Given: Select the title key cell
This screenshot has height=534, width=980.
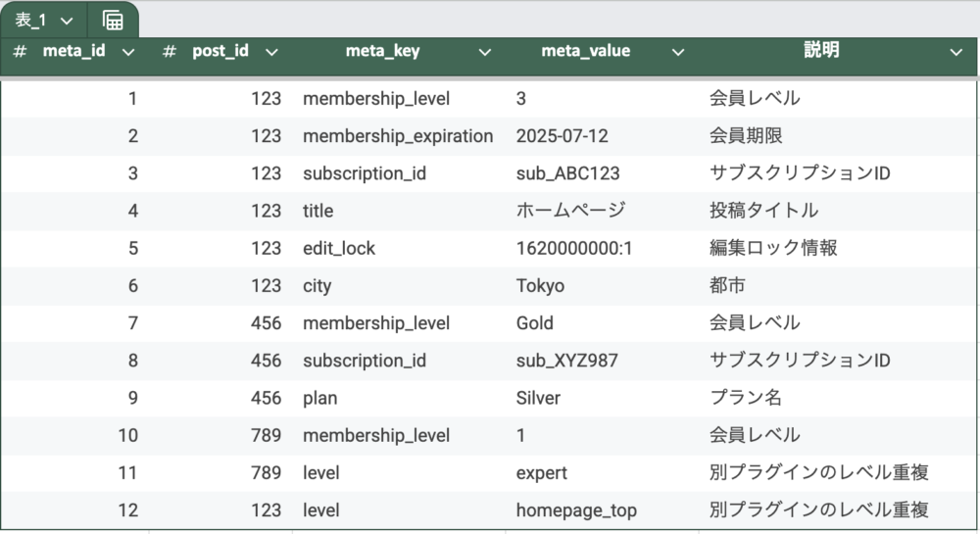Looking at the screenshot, I should click(x=318, y=211).
